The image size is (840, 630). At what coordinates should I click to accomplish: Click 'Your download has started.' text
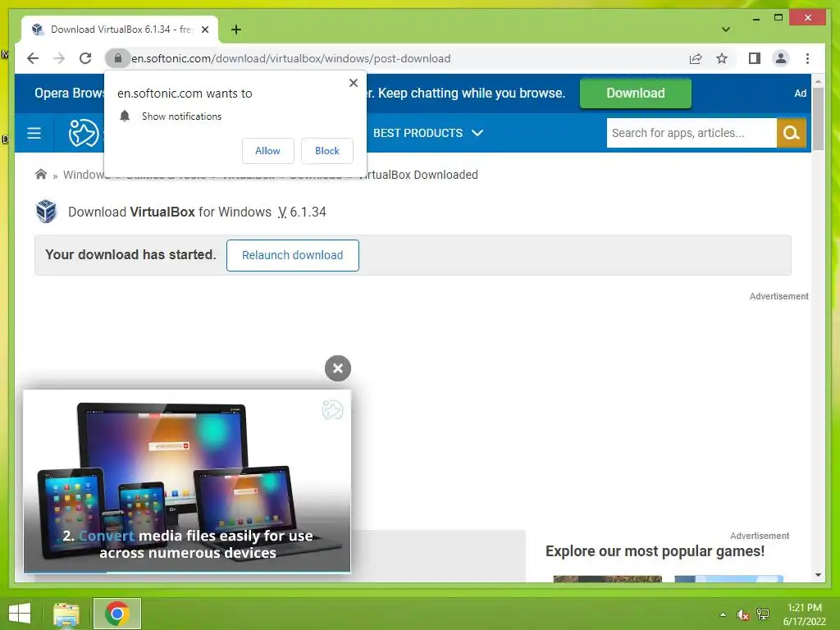coord(130,254)
